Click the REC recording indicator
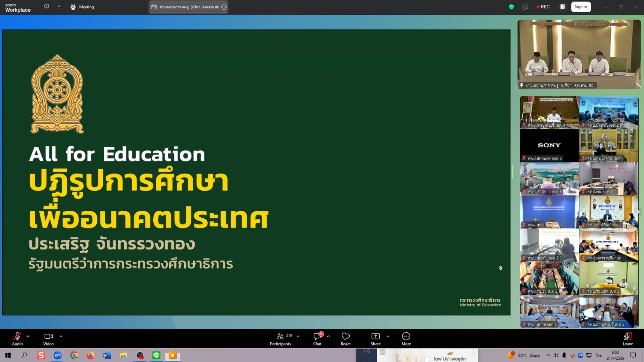The height and width of the screenshot is (362, 644). tap(543, 7)
